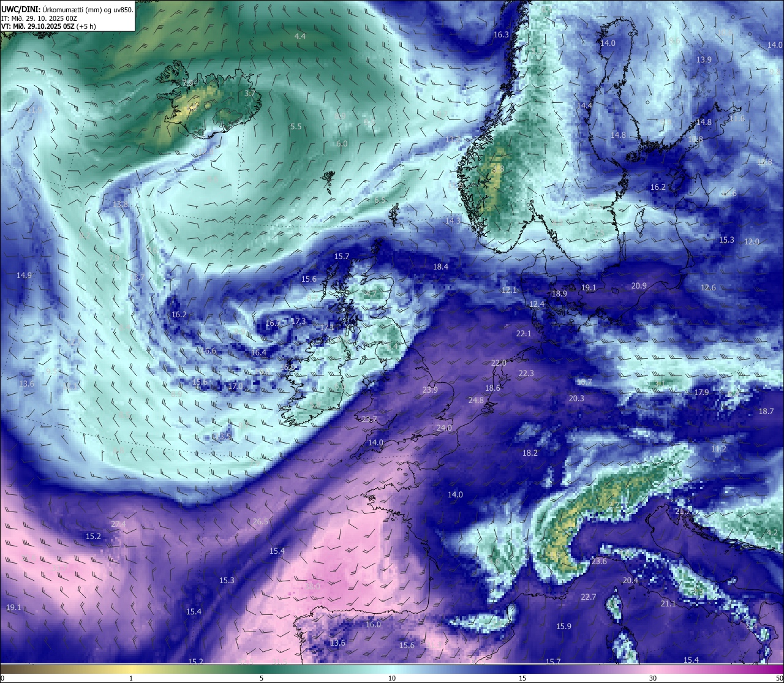Click the 6.0 value on the map
The height and width of the screenshot is (683, 784).
click(342, 144)
